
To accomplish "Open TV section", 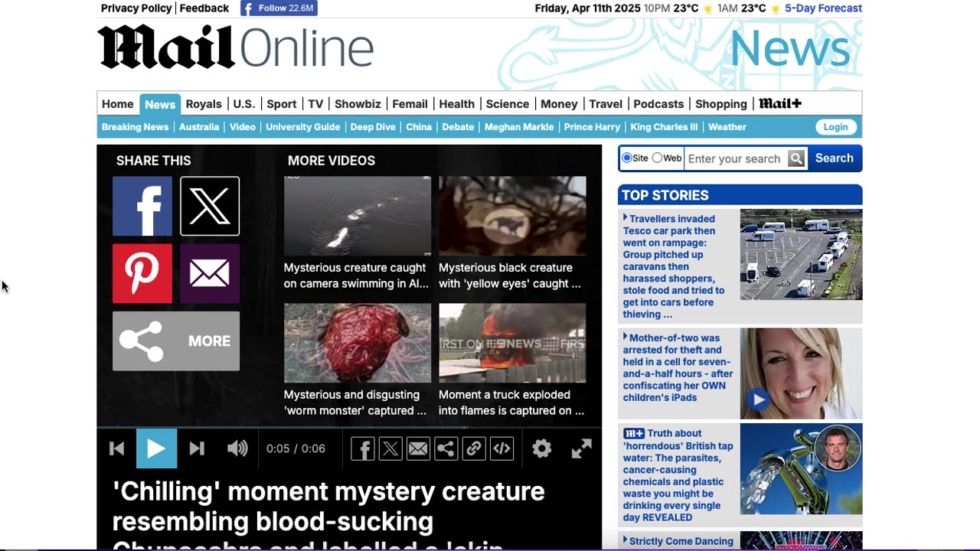I will (316, 104).
